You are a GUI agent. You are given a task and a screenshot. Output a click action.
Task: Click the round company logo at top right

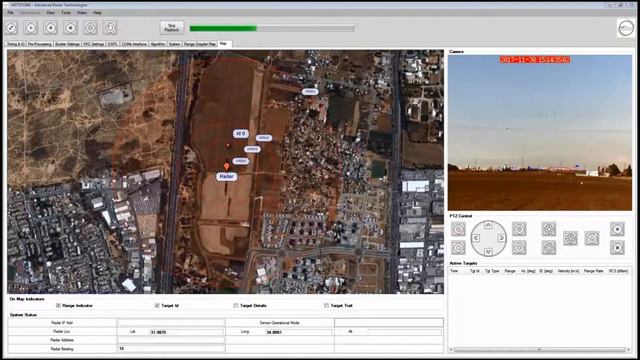point(626,28)
